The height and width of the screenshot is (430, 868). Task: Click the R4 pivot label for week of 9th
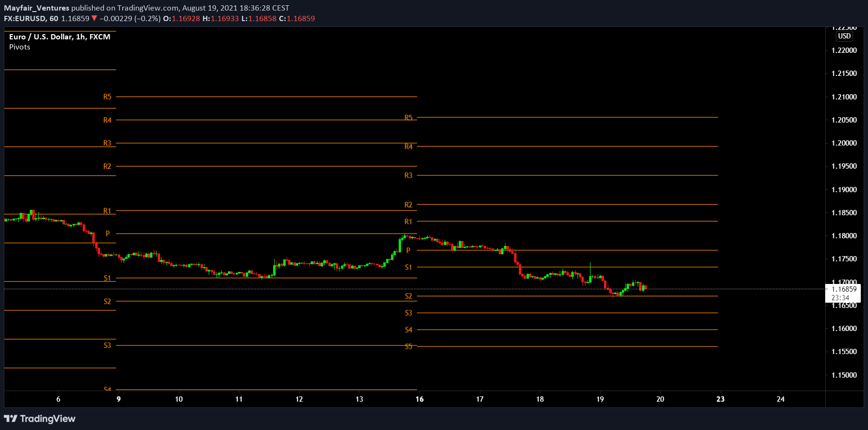coord(107,120)
